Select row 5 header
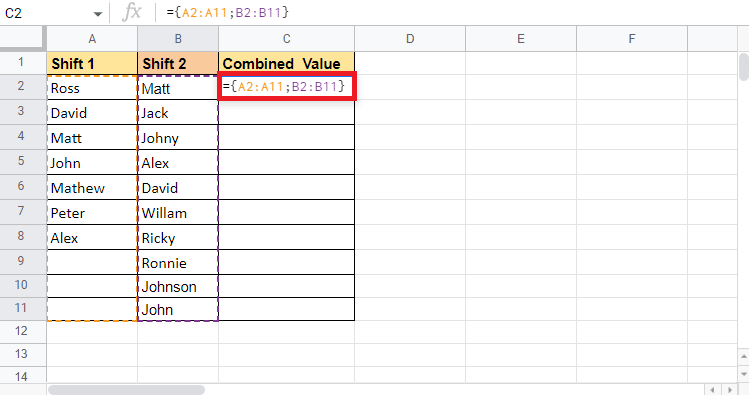 tap(23, 161)
